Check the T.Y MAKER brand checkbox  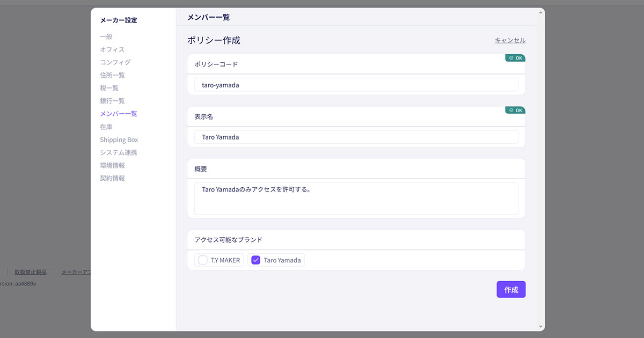[x=203, y=260]
